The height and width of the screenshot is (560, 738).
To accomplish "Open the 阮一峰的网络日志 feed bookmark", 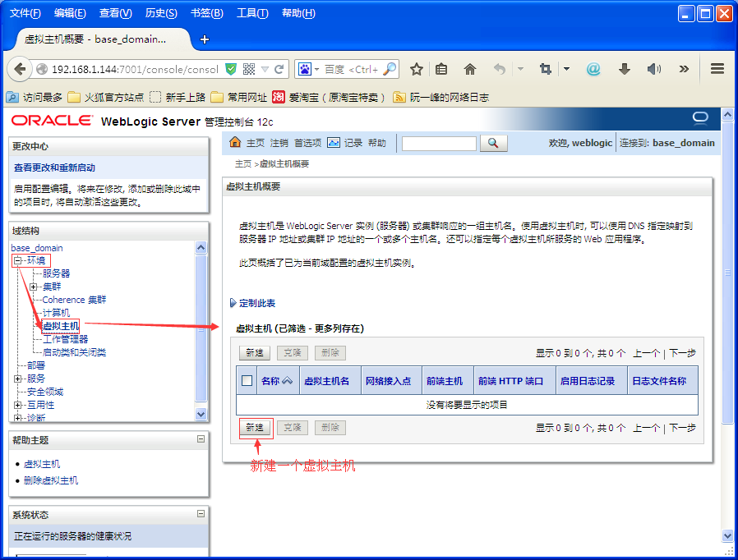I will point(441,98).
